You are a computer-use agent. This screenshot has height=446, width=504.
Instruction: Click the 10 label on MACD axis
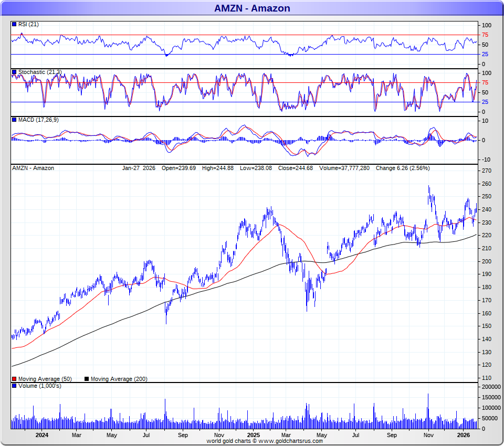pos(485,121)
